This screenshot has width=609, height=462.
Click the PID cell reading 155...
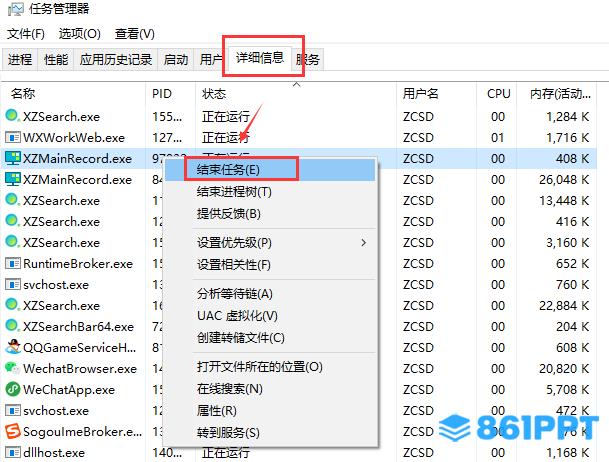point(167,116)
